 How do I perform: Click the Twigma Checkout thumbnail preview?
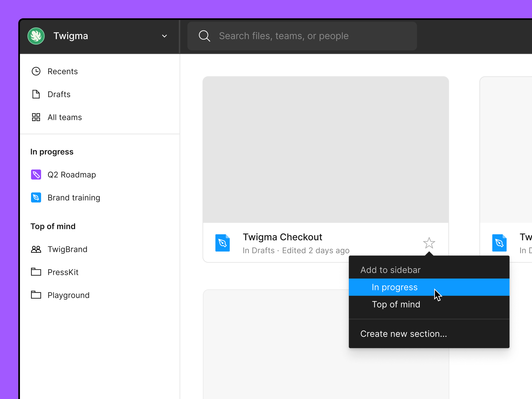(x=326, y=150)
